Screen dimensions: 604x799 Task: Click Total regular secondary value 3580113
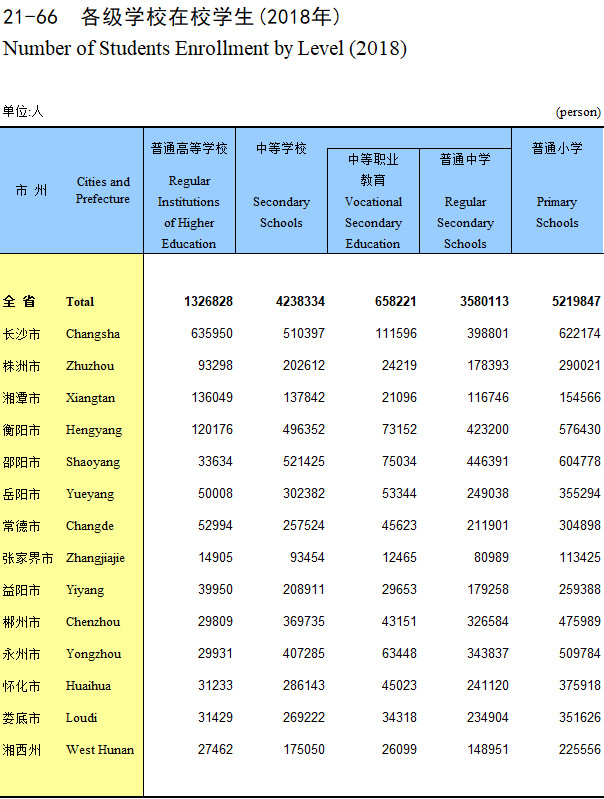484,301
